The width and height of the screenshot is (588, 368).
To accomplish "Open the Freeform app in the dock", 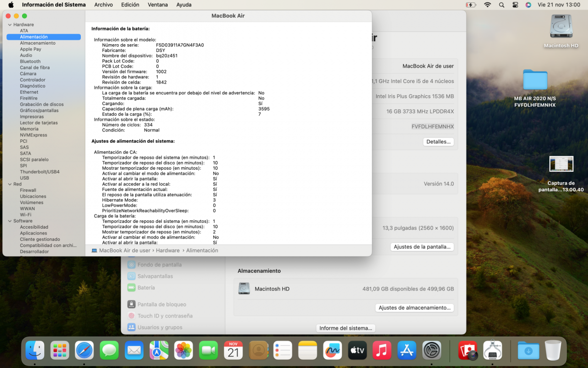I will click(x=333, y=350).
